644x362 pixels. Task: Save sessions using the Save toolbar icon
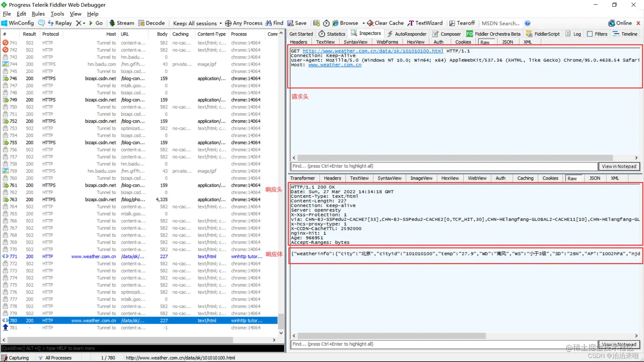coord(297,23)
